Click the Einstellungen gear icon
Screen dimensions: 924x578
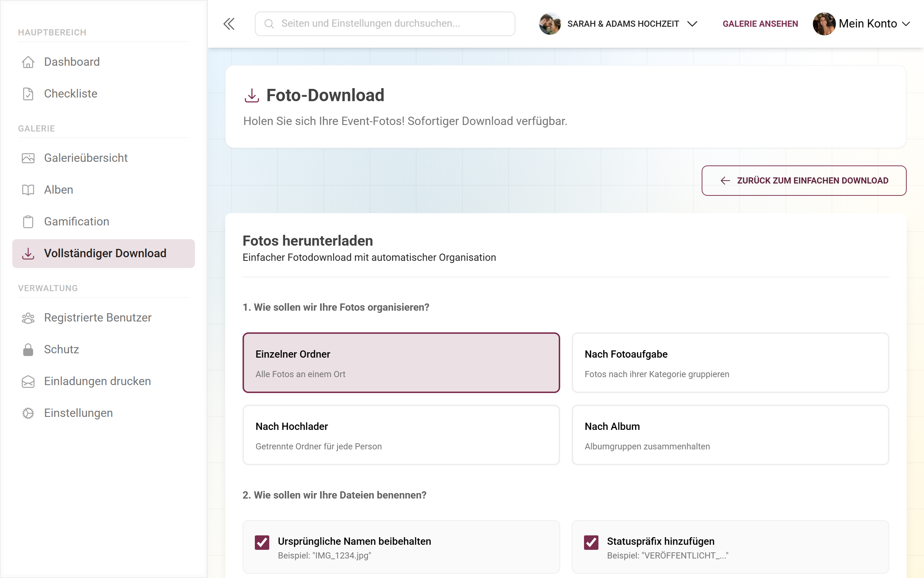pyautogui.click(x=28, y=413)
